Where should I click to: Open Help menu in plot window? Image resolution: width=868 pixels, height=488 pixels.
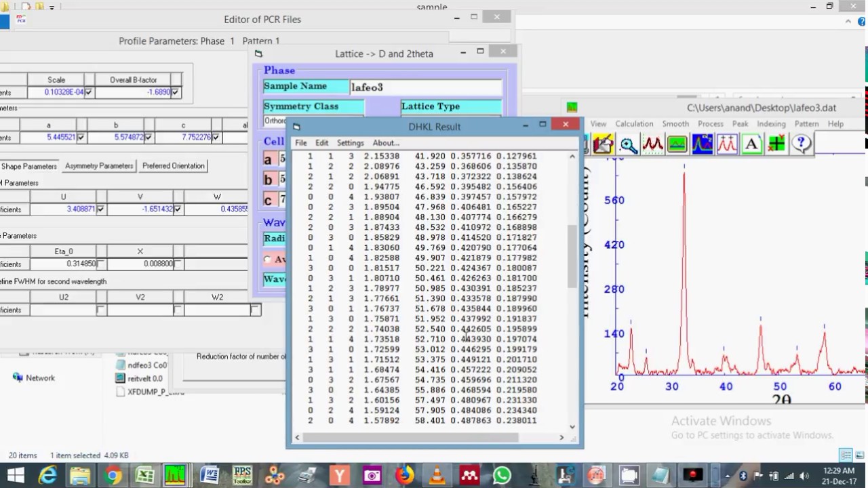coord(835,124)
